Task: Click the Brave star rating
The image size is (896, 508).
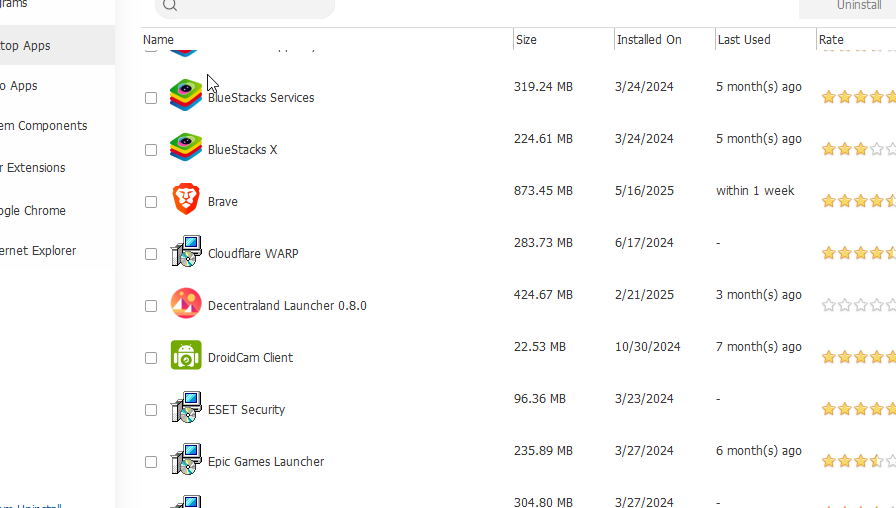Action: click(x=858, y=201)
